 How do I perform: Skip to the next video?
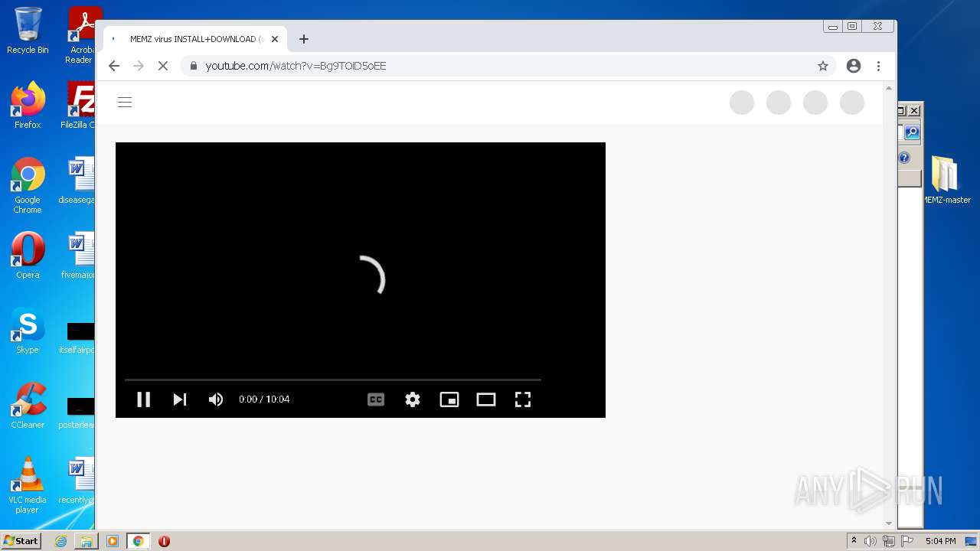pyautogui.click(x=180, y=399)
